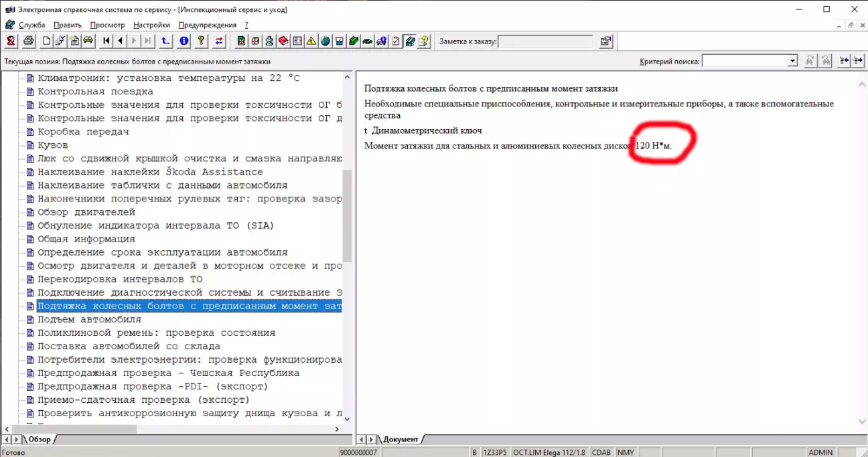This screenshot has height=457, width=868.
Task: Go to first page with skip-back arrow
Action: (x=106, y=41)
